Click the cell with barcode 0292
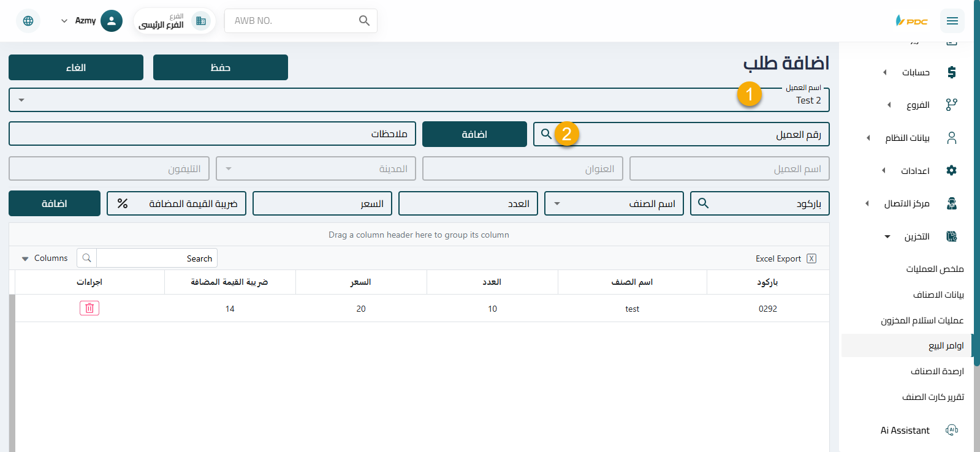Viewport: 980px width, 452px height. click(x=768, y=309)
